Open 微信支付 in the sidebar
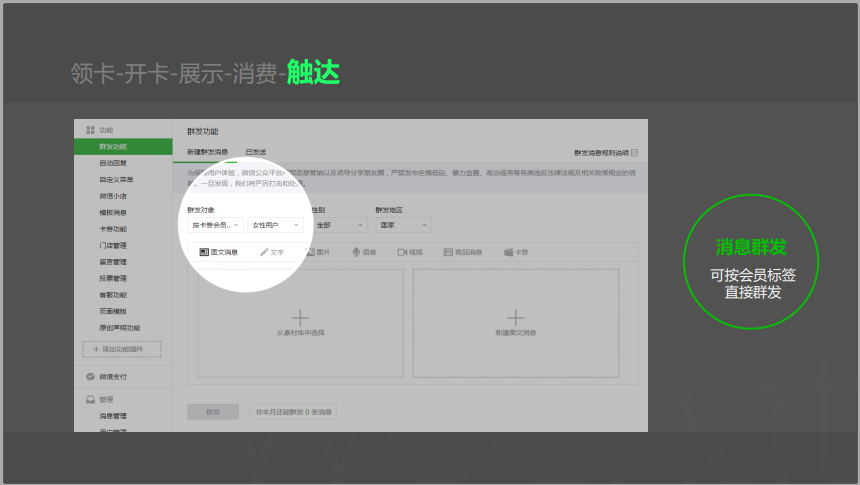Image resolution: width=860 pixels, height=485 pixels. click(x=112, y=377)
